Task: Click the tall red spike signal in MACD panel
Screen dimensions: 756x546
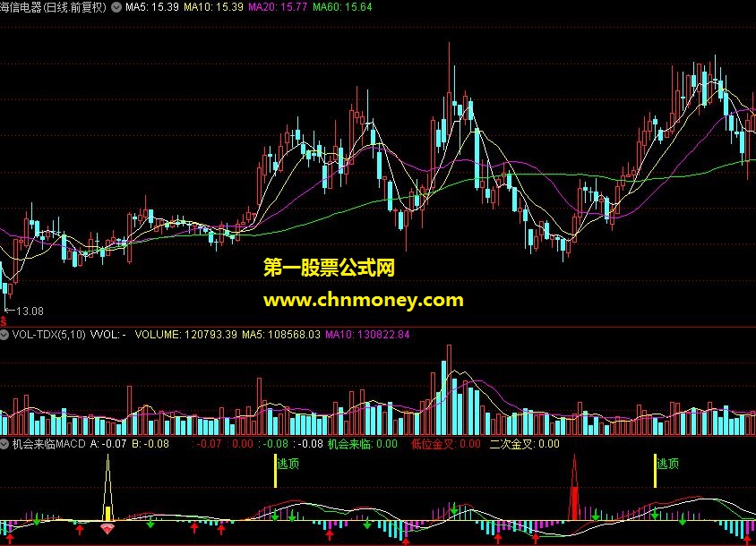Action: 574,488
